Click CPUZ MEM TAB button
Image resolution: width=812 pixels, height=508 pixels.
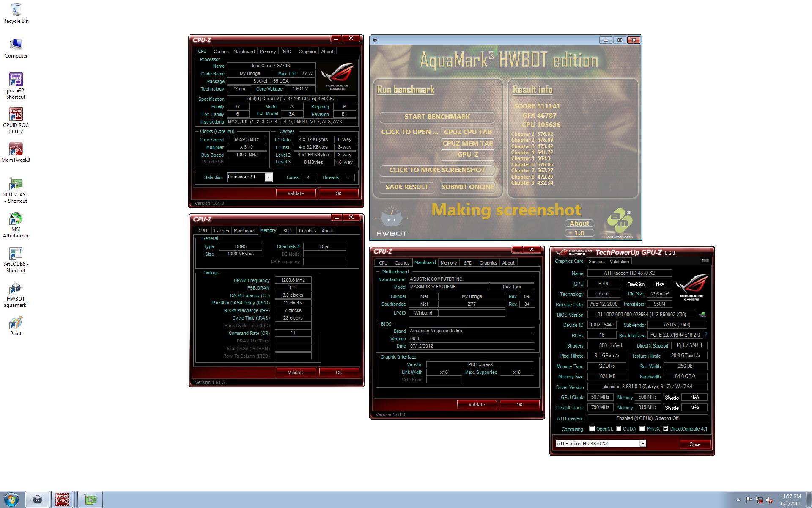pyautogui.click(x=468, y=144)
